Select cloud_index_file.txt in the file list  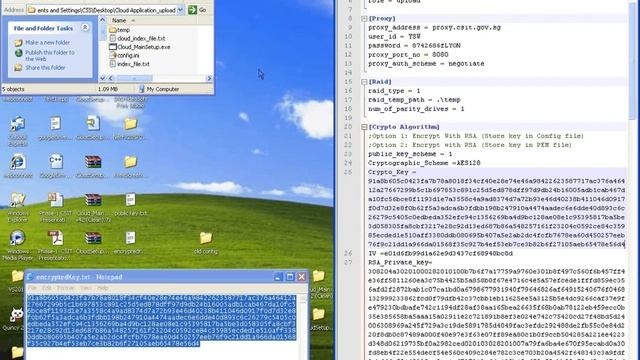coord(137,38)
